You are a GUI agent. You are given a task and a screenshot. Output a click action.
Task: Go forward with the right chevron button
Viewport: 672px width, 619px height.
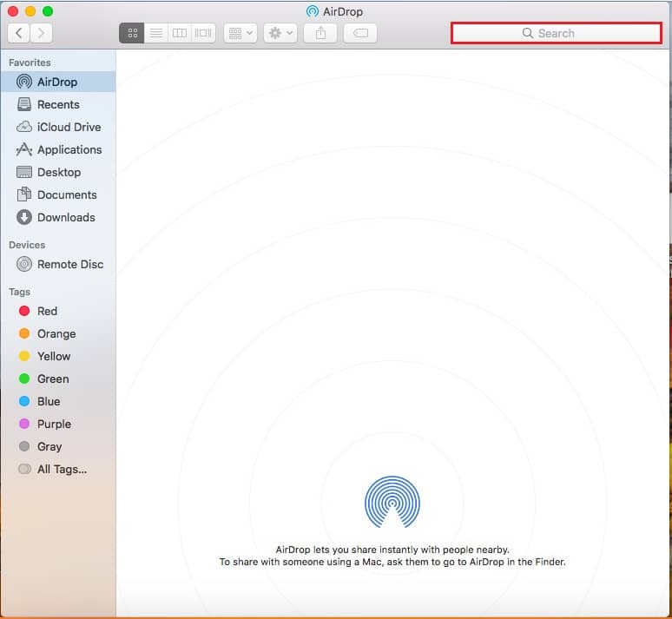coord(41,33)
